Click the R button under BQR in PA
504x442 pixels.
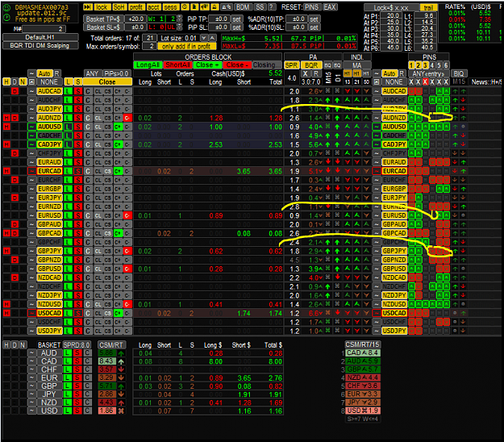click(316, 73)
